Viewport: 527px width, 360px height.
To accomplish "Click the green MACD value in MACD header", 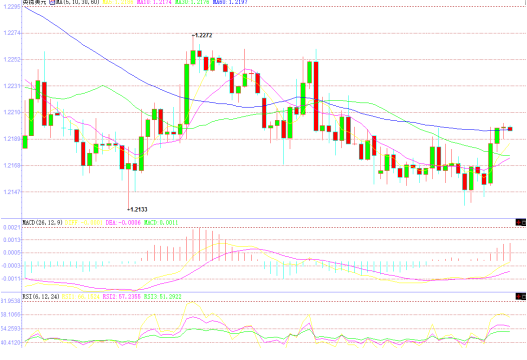I will [x=161, y=223].
